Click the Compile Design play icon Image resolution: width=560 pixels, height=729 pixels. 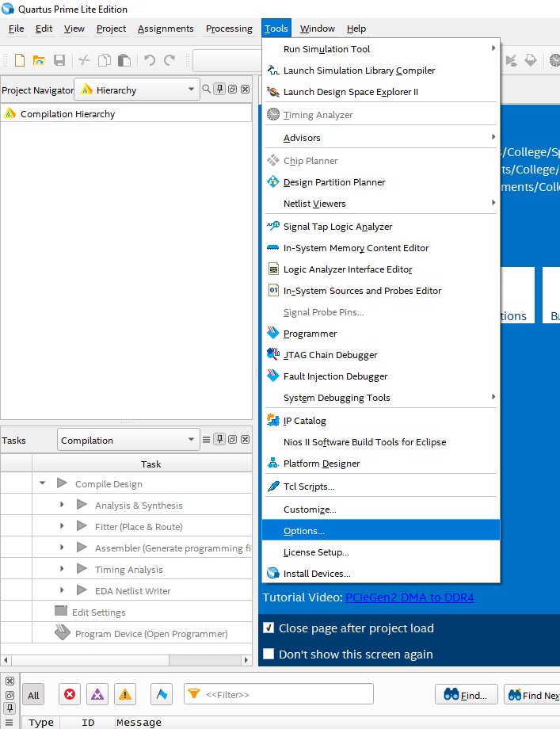click(x=62, y=483)
